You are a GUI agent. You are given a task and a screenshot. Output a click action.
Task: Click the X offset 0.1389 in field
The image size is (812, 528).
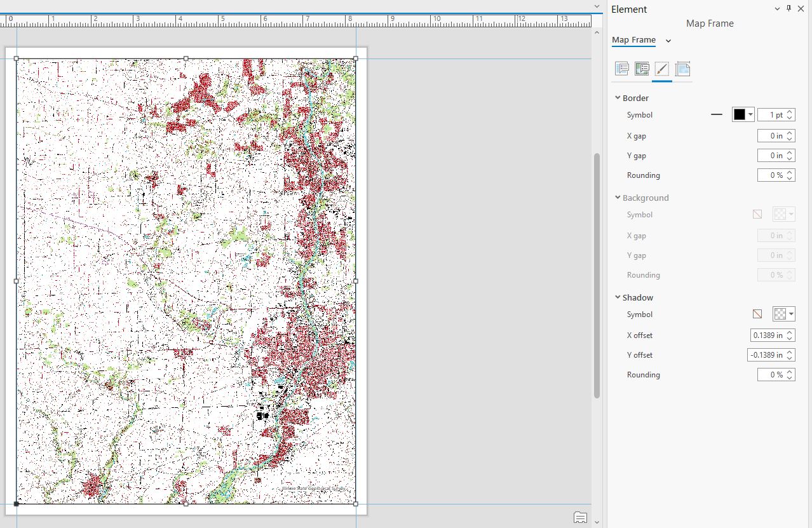769,335
